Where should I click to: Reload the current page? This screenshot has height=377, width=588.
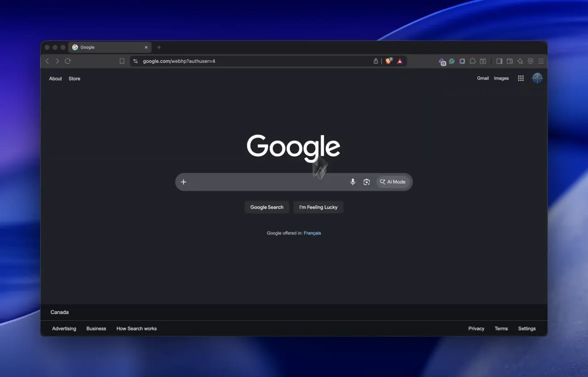coord(68,61)
